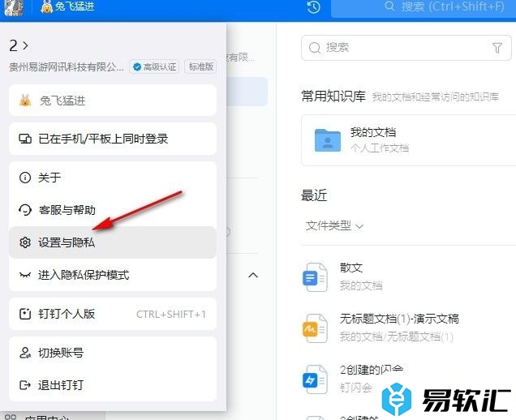Viewport: 516px width, 420px height.
Task: Click the blue document icon for 散文
Action: click(x=315, y=277)
